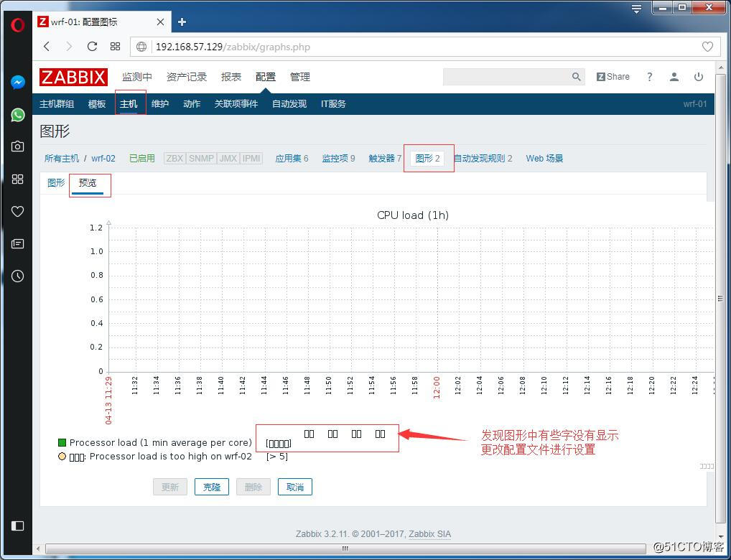Click the ZABBIX logo
The image size is (731, 560).
[74, 77]
